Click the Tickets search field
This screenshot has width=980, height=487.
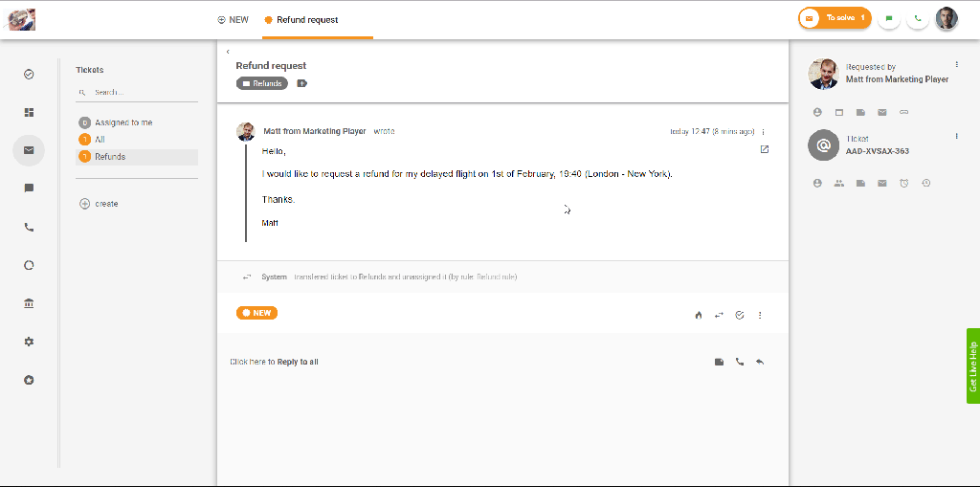(144, 93)
